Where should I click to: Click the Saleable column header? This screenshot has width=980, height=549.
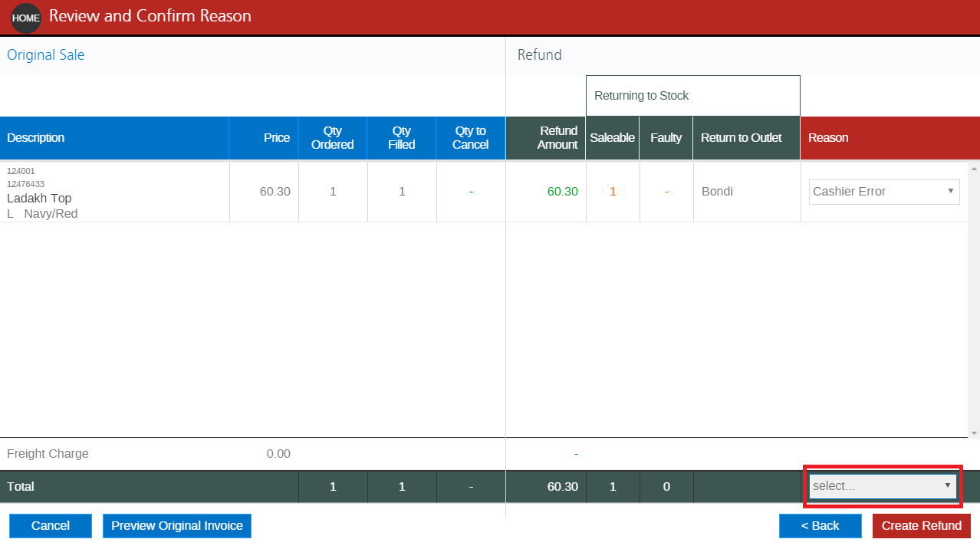[x=613, y=138]
